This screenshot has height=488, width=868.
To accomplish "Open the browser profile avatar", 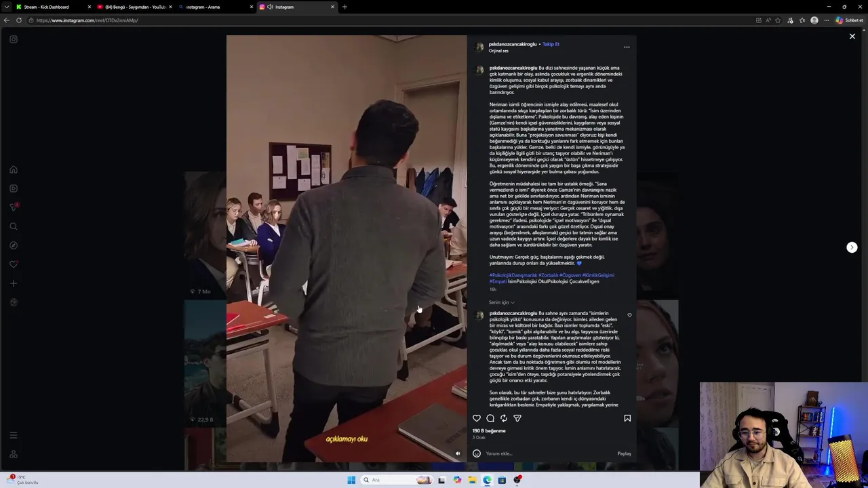I will [x=814, y=20].
